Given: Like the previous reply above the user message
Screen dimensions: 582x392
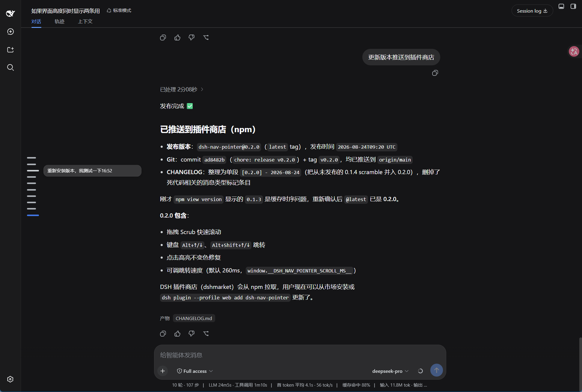Looking at the screenshot, I should (x=177, y=37).
